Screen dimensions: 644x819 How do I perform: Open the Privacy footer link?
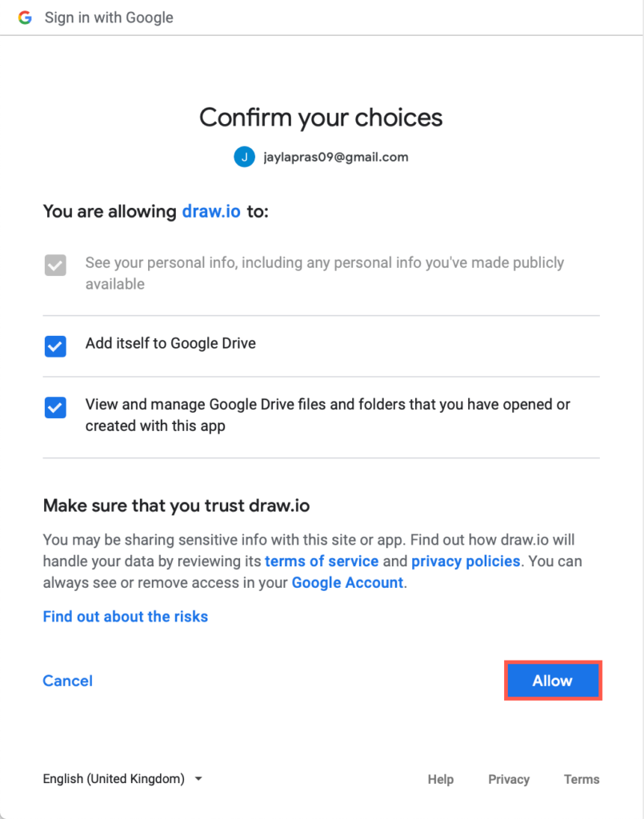click(x=509, y=780)
